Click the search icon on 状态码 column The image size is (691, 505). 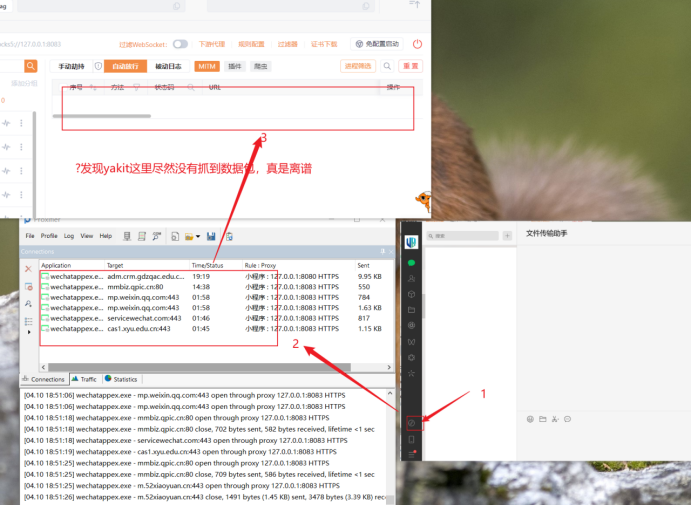[191, 87]
